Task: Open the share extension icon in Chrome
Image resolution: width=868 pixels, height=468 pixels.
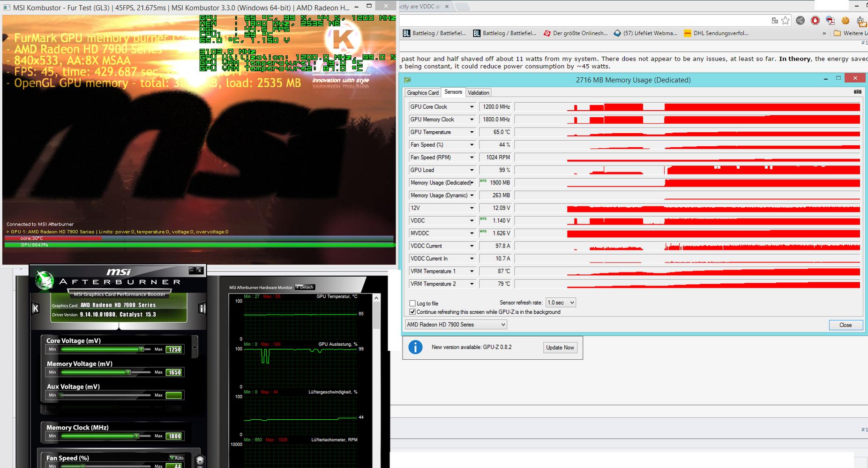Action: (x=801, y=20)
